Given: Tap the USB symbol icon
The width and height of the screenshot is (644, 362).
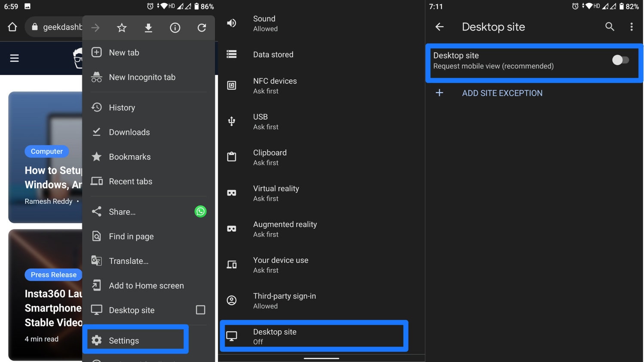Looking at the screenshot, I should click(231, 121).
